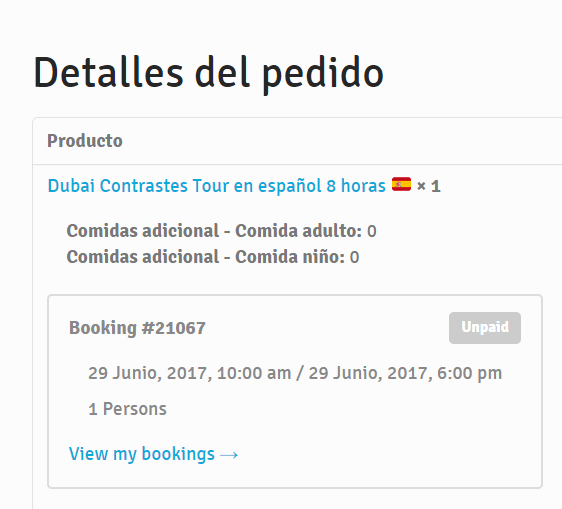The image size is (562, 509).
Task: Click the 1 Persons booking detail
Action: coord(127,409)
